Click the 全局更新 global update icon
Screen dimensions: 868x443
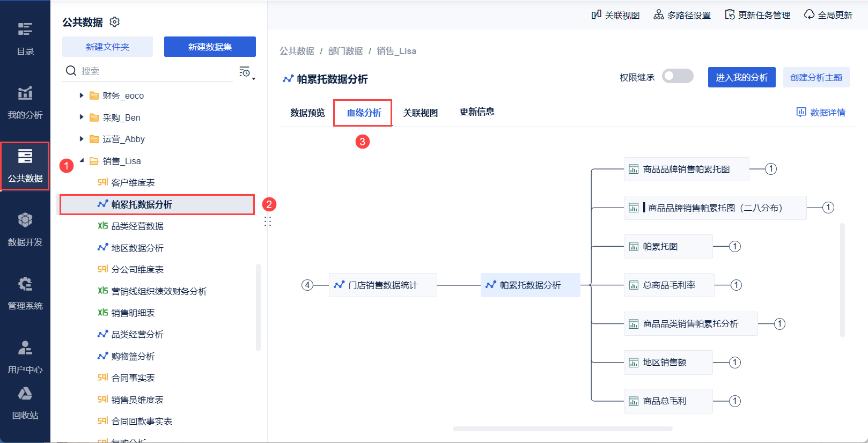(809, 15)
